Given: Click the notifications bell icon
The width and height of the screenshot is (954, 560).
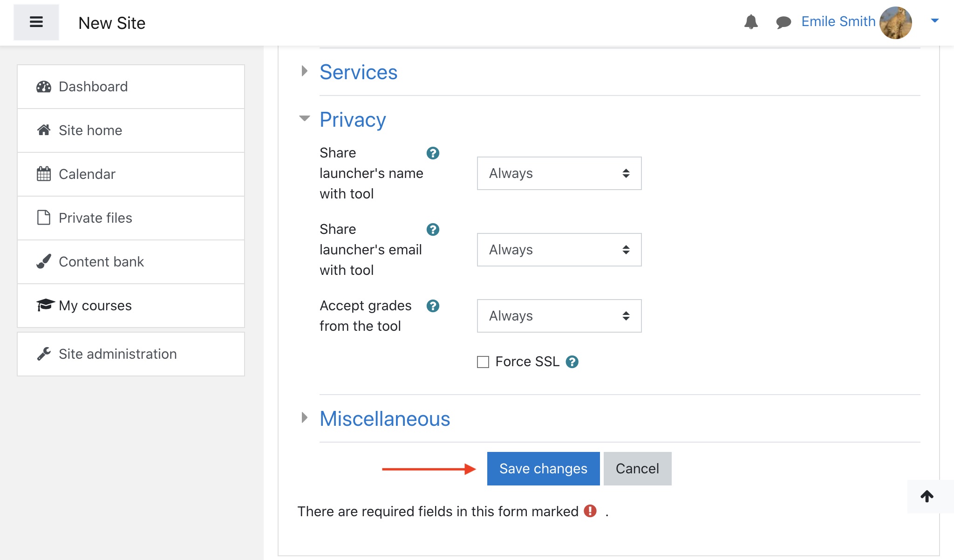Looking at the screenshot, I should [750, 22].
